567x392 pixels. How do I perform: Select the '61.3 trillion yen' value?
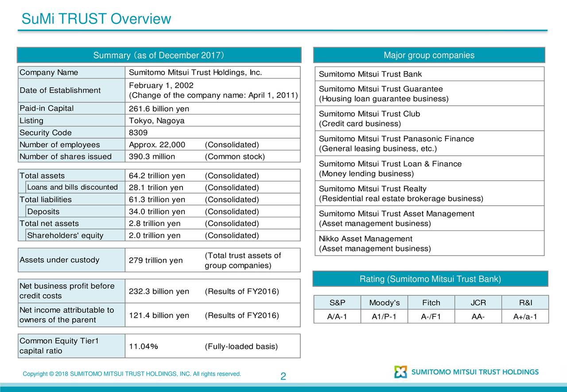click(x=157, y=200)
